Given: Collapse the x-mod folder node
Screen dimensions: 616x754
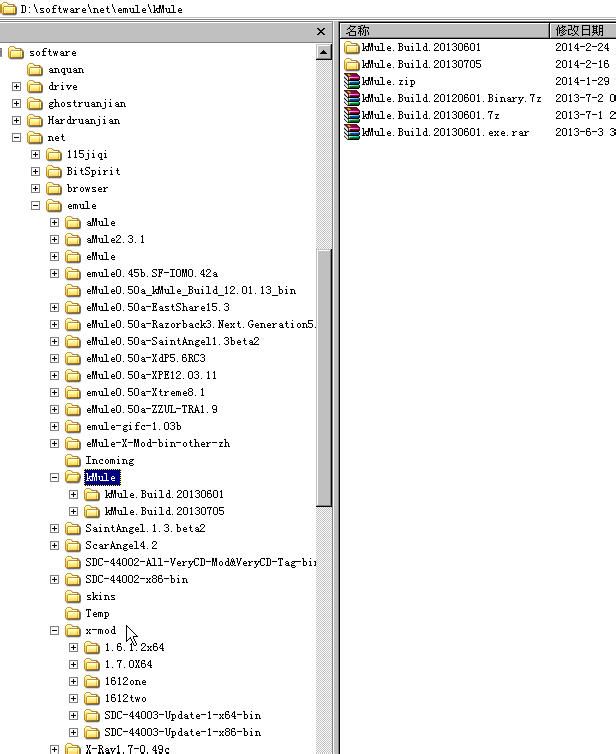Looking at the screenshot, I should tap(54, 630).
